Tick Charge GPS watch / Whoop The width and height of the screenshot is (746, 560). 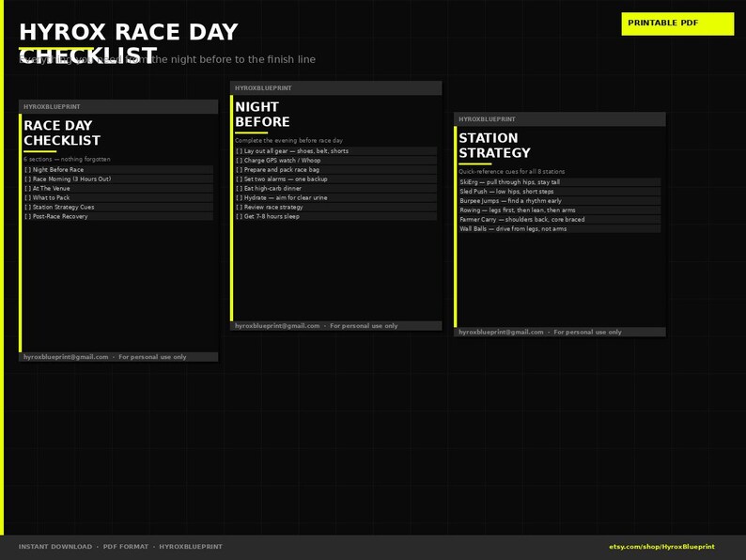click(336, 161)
